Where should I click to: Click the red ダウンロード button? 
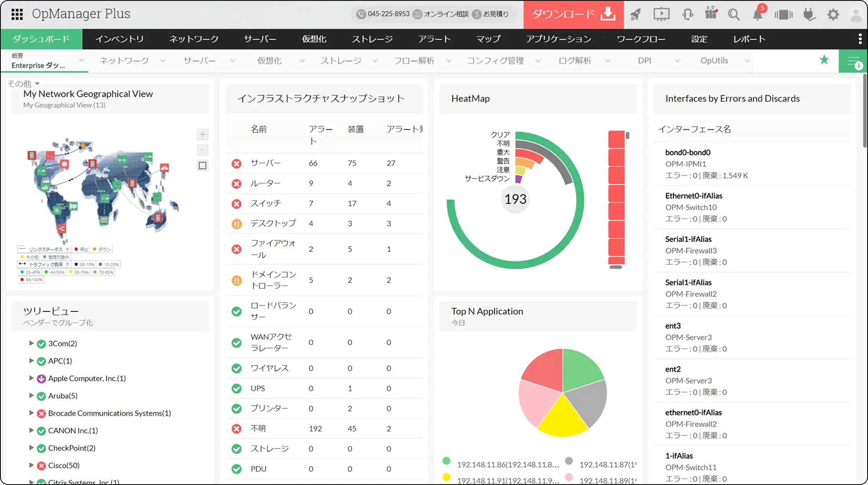pos(574,15)
